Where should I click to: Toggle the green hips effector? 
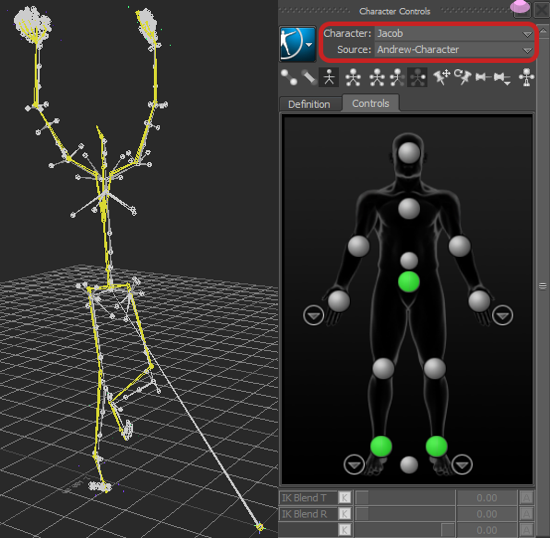(x=409, y=281)
